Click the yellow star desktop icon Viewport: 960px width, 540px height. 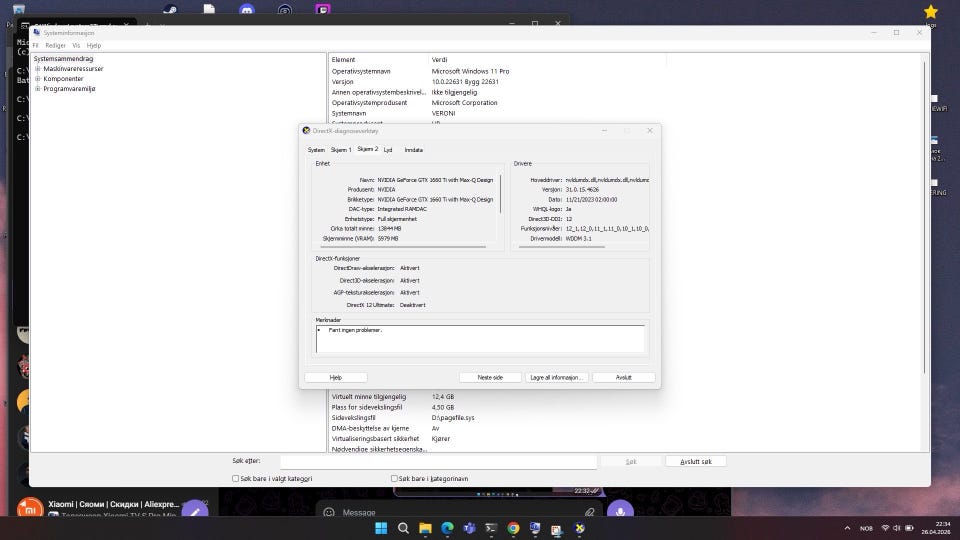931,12
